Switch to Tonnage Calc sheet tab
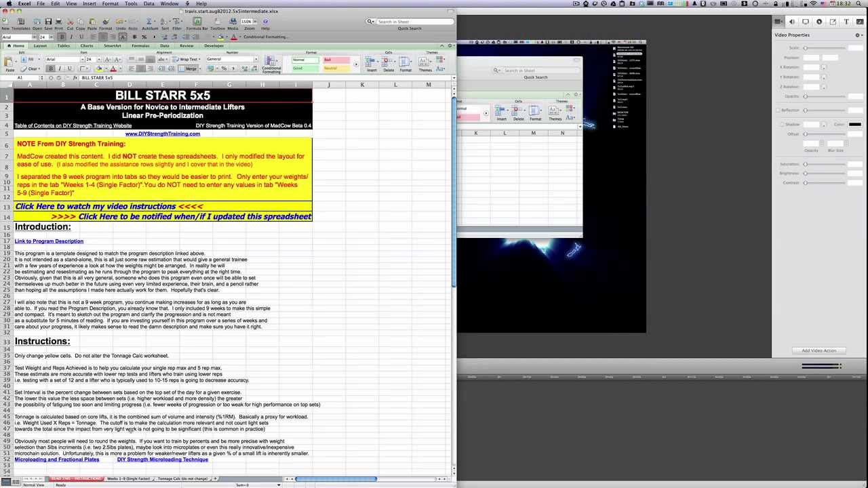Viewport: 868px width, 488px height. pyautogui.click(x=182, y=479)
